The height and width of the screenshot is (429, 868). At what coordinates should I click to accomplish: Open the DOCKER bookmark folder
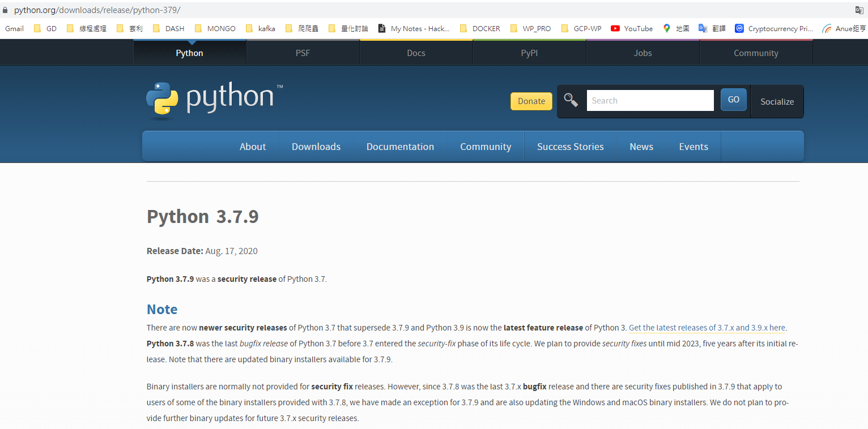tap(480, 28)
